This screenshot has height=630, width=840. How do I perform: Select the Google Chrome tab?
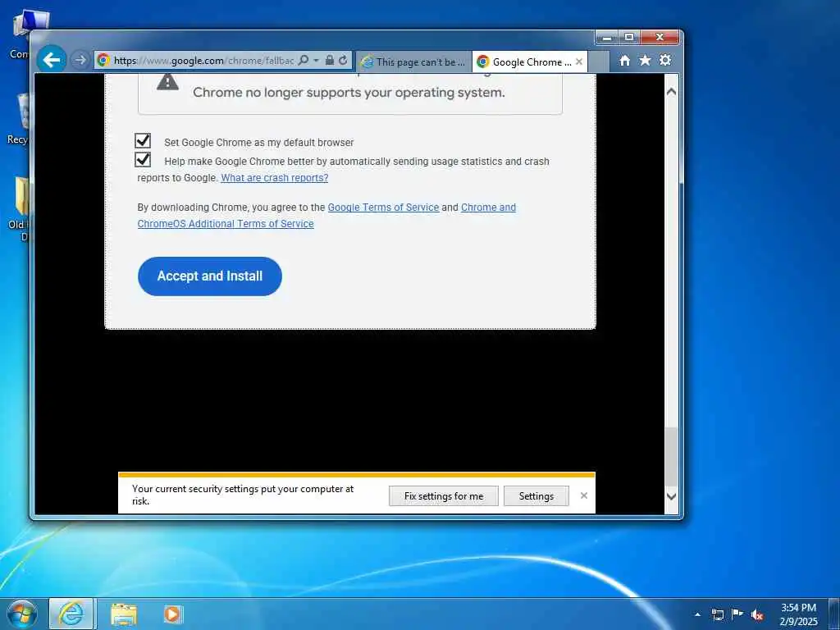coord(529,62)
